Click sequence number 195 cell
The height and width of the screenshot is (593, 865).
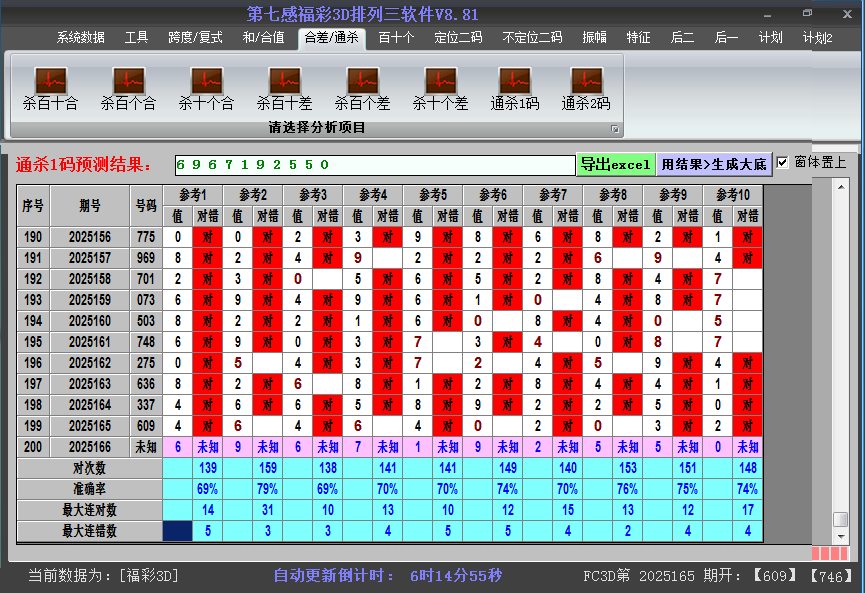pos(33,342)
